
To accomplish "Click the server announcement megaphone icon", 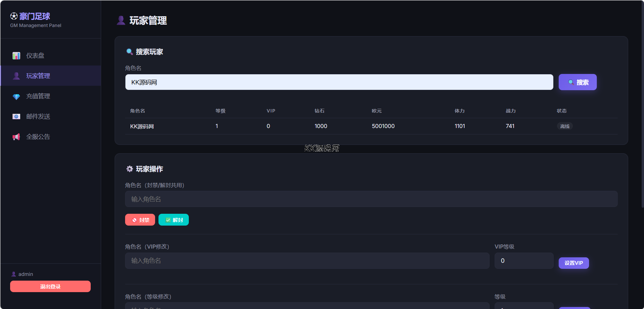I will tap(16, 137).
